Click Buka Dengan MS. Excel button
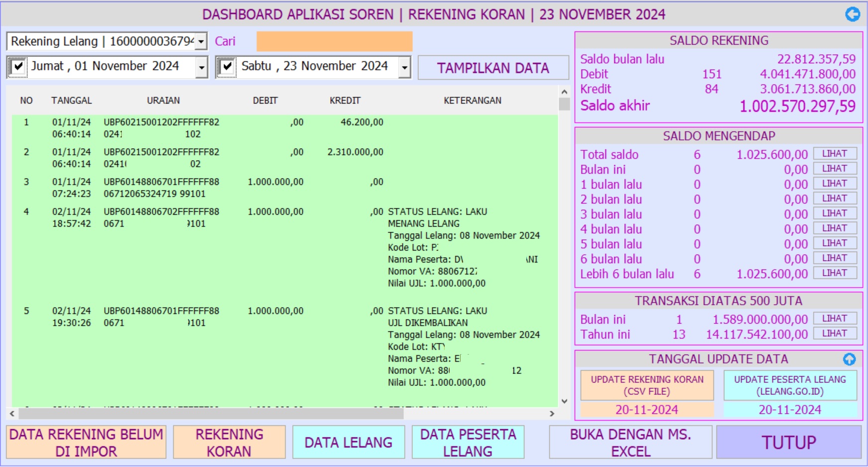The height and width of the screenshot is (467, 868). tap(630, 442)
